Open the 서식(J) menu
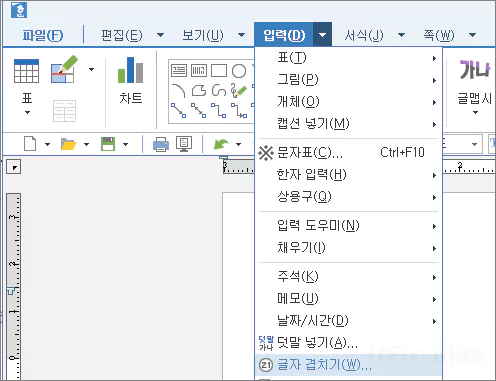 coord(364,35)
